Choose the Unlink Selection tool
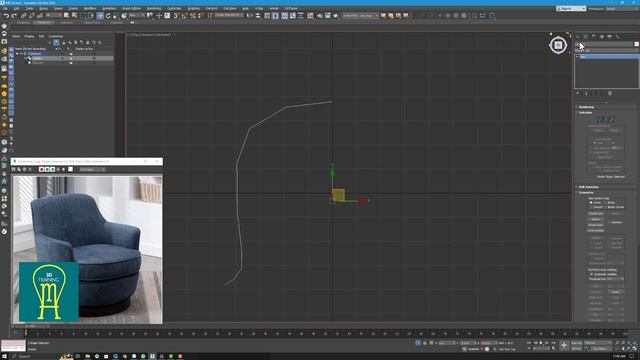640x360 pixels. pyautogui.click(x=31, y=16)
